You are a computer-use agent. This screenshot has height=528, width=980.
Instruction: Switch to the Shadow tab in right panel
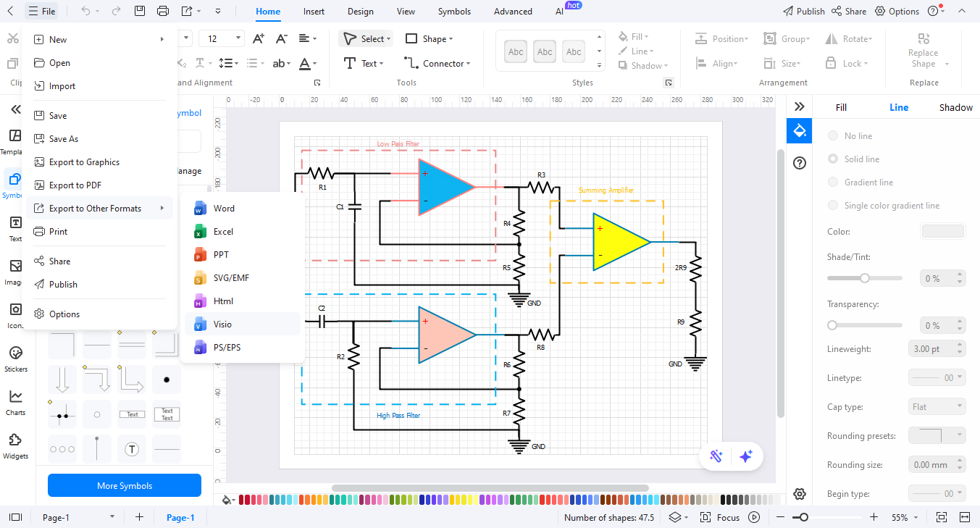[956, 107]
